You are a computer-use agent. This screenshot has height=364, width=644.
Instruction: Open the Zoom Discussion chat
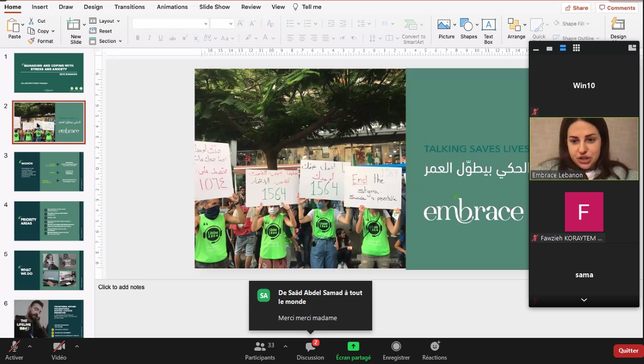[310, 351]
